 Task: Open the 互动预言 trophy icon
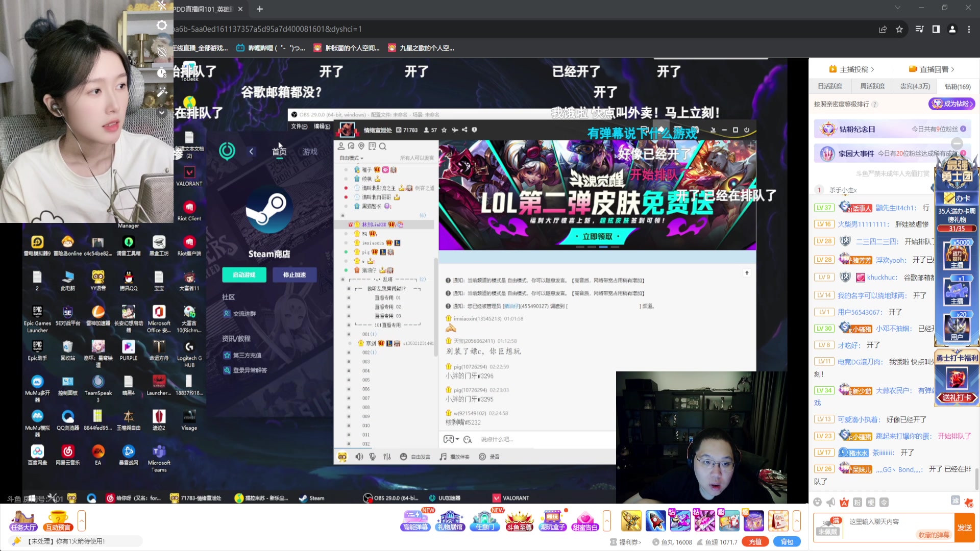pyautogui.click(x=58, y=521)
